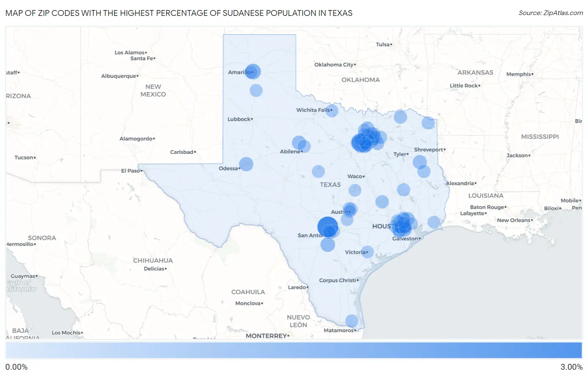
Task: Click the large San Antonio data bubble
Action: tap(328, 227)
